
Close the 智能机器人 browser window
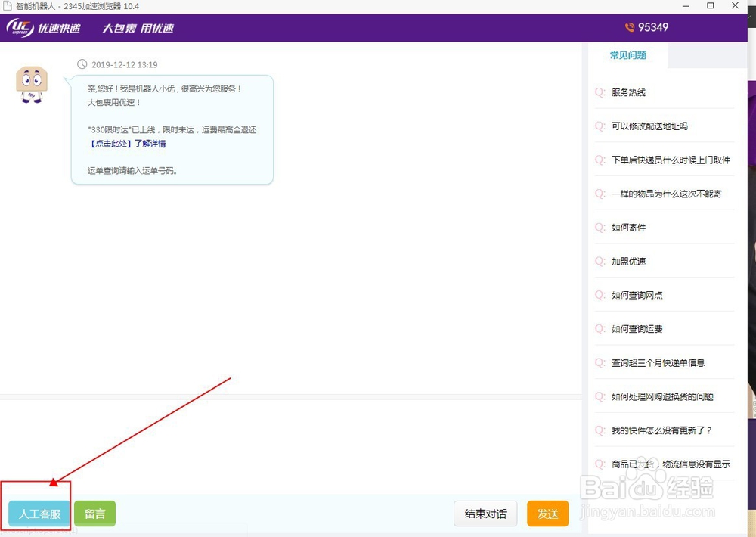(735, 6)
